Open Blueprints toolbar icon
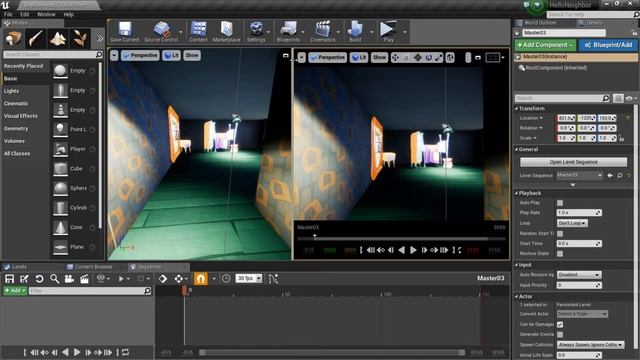 pos(288,32)
